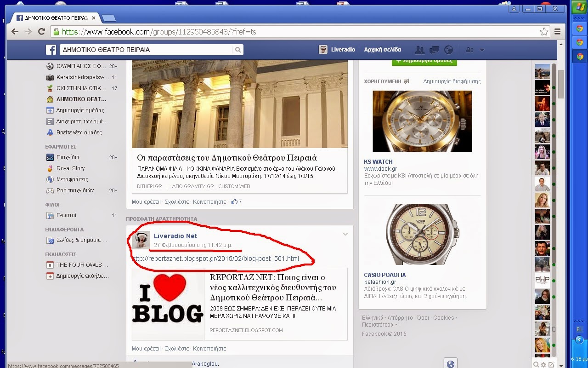Click the browser back arrow
Screen dimensions: 588x368
(x=15, y=31)
